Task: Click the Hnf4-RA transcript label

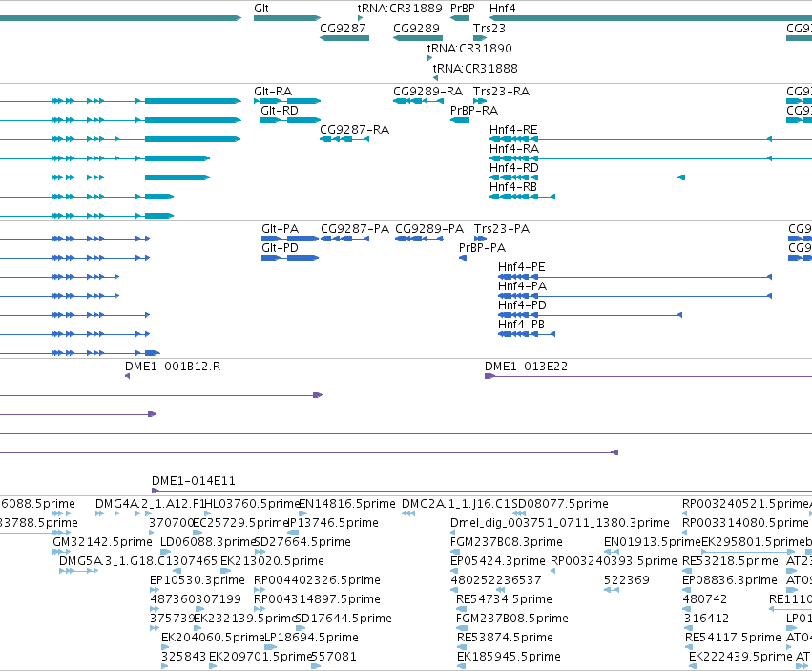Action: 514,149
